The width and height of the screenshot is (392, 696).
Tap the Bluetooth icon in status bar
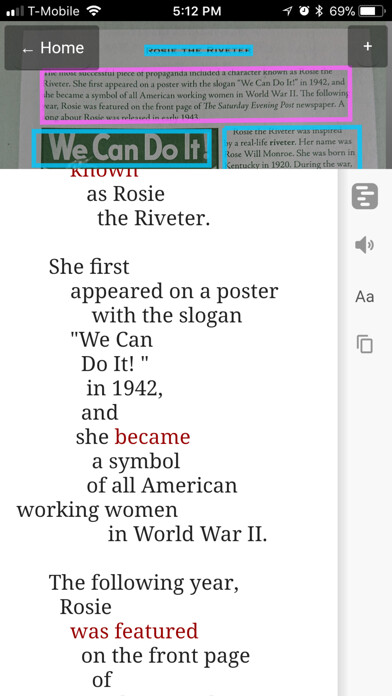click(x=319, y=11)
